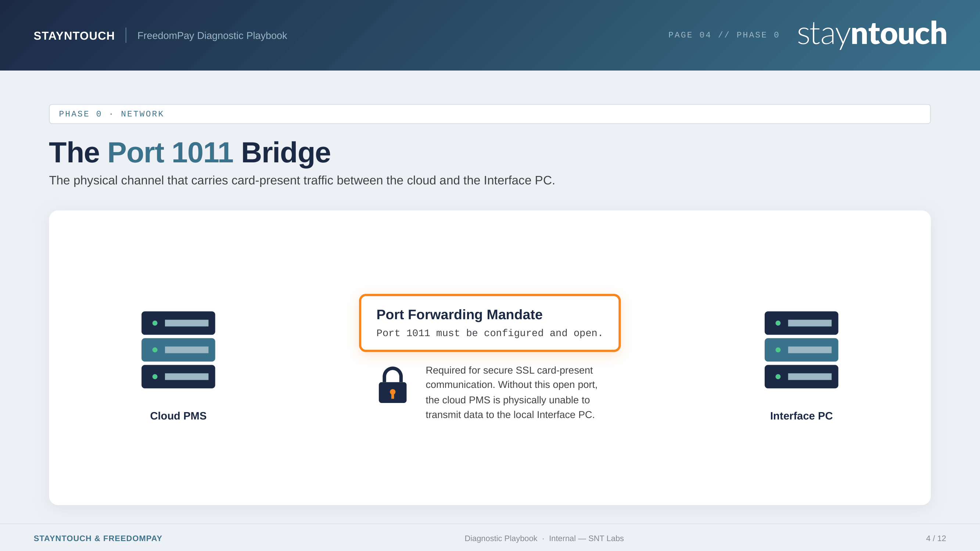Click 'Internal — SNT Labs' footer text
The width and height of the screenshot is (980, 551).
[x=586, y=538]
